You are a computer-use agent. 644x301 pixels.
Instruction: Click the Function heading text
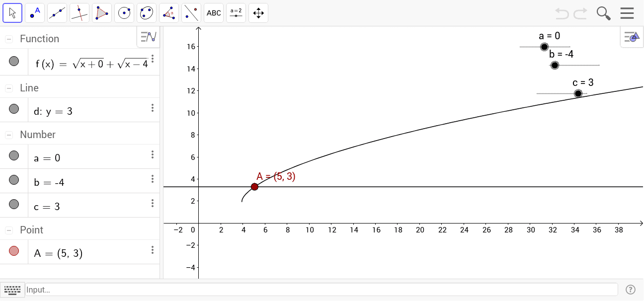point(39,39)
